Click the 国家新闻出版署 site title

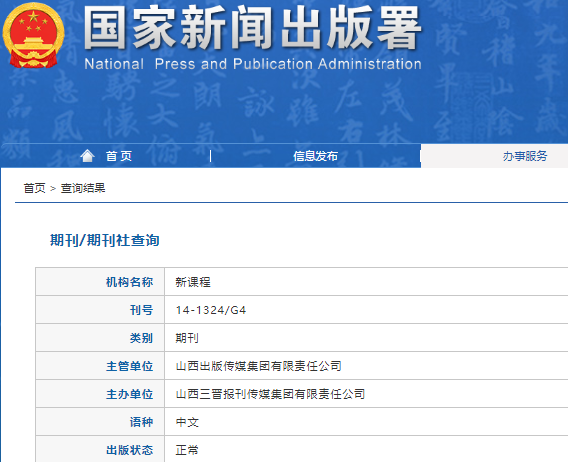(x=252, y=28)
